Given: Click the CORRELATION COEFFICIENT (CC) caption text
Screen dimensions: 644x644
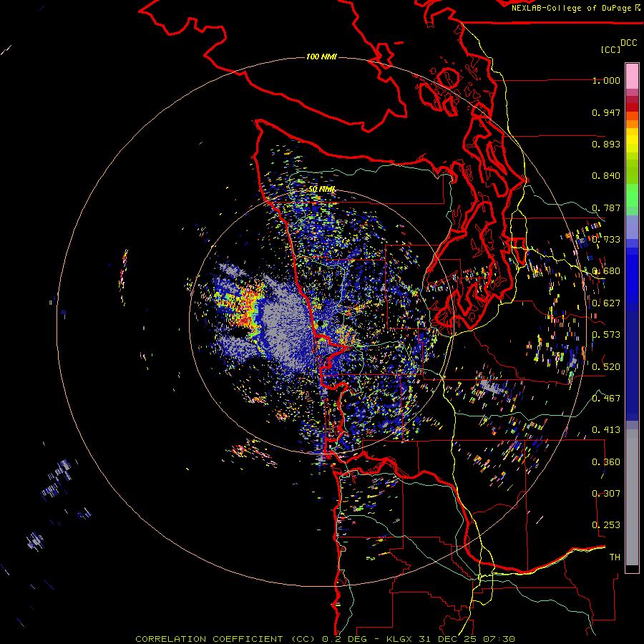Looking at the screenshot, I should [x=226, y=639].
